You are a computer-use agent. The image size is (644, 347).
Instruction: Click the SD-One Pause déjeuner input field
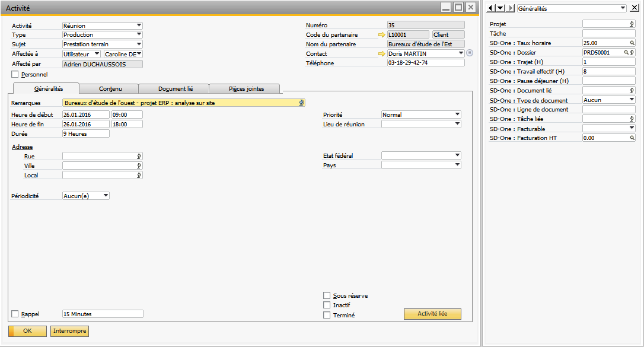[608, 81]
